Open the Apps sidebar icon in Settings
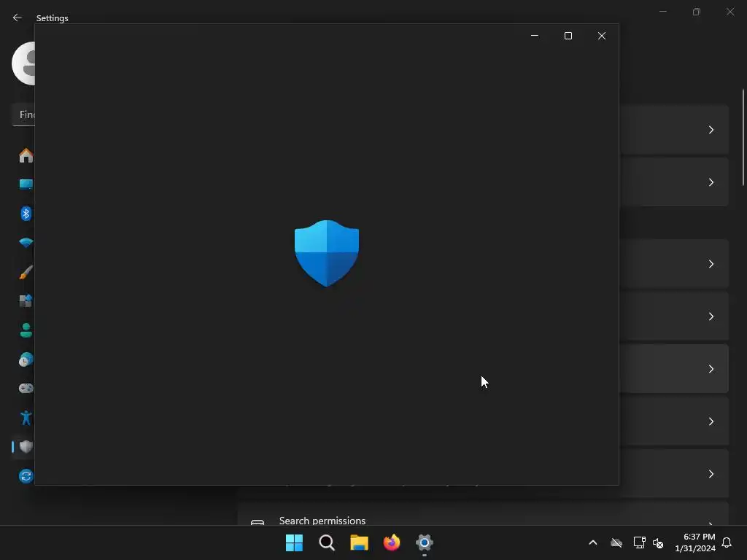 tap(26, 301)
